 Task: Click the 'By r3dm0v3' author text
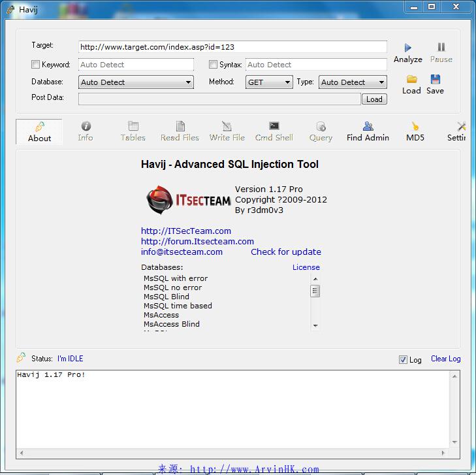(259, 210)
